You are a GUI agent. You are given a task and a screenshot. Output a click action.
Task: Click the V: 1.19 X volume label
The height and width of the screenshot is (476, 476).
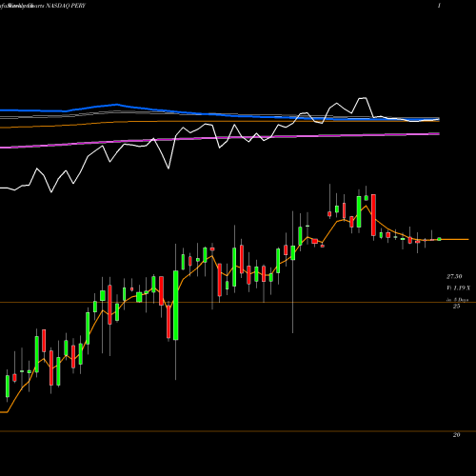click(x=458, y=288)
